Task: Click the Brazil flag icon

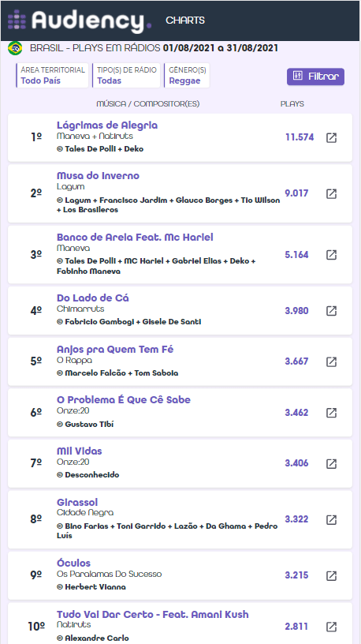Action: click(x=15, y=48)
